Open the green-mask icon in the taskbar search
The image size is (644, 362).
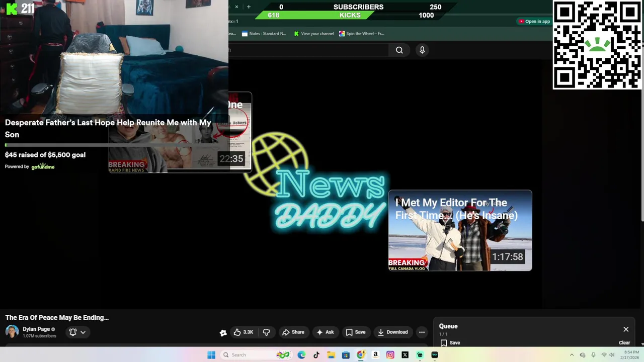coord(283,355)
